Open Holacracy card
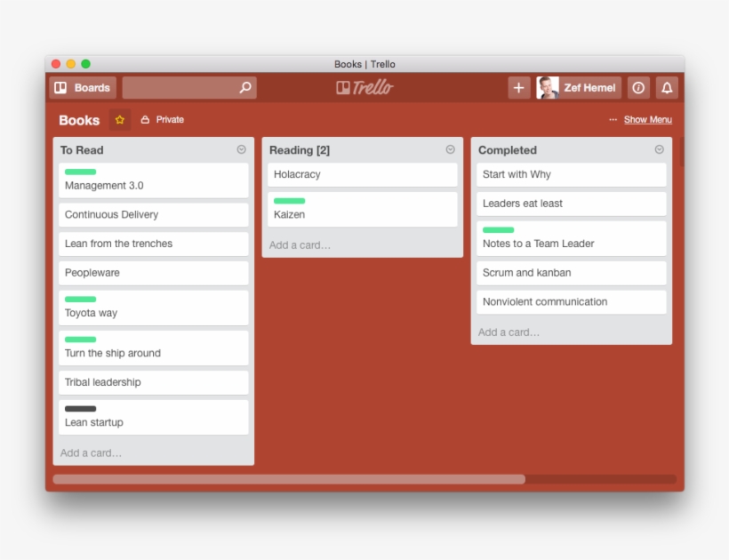This screenshot has width=729, height=560. click(x=362, y=175)
